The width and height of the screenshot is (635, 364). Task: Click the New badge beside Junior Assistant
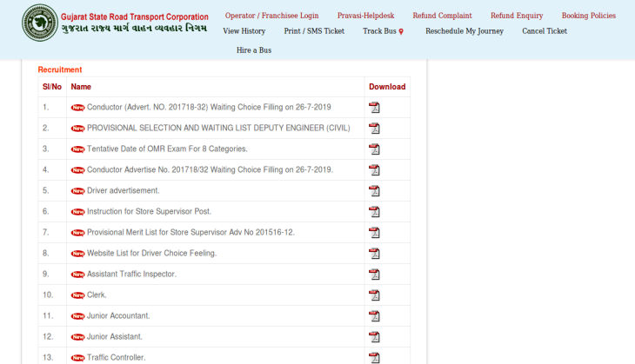pos(77,337)
